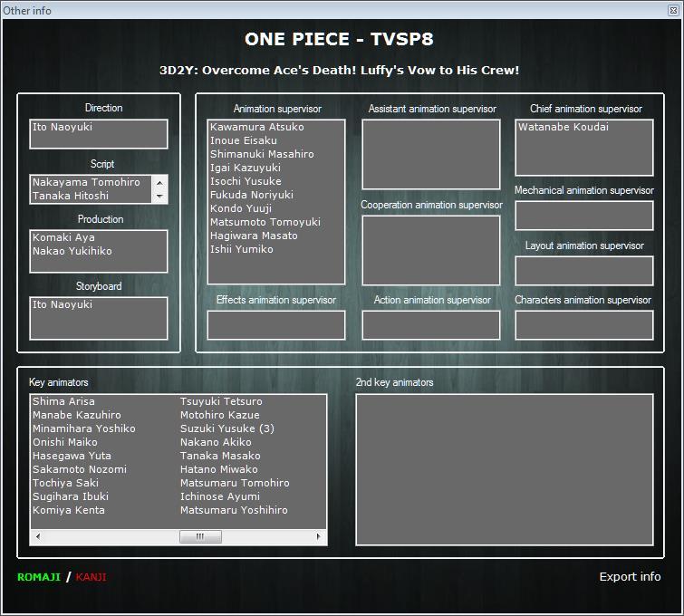Select Ishii Yumiko animation supervisor
The image size is (684, 616).
[x=242, y=249]
